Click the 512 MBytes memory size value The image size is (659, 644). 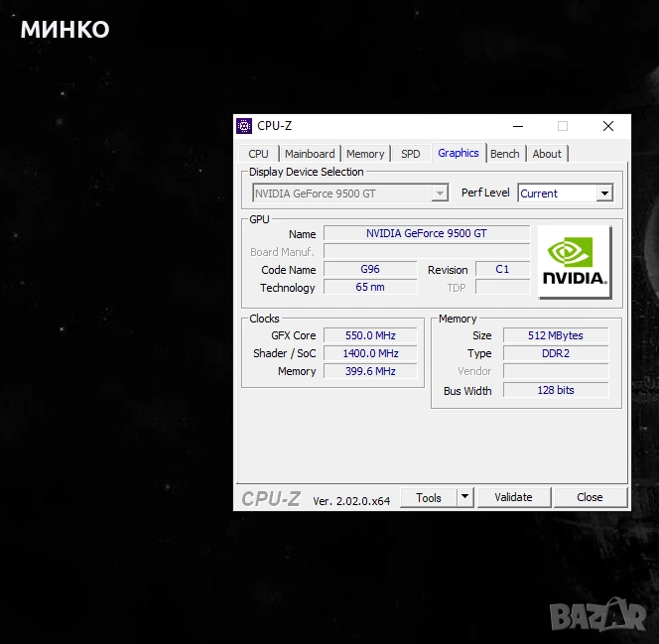click(x=556, y=335)
